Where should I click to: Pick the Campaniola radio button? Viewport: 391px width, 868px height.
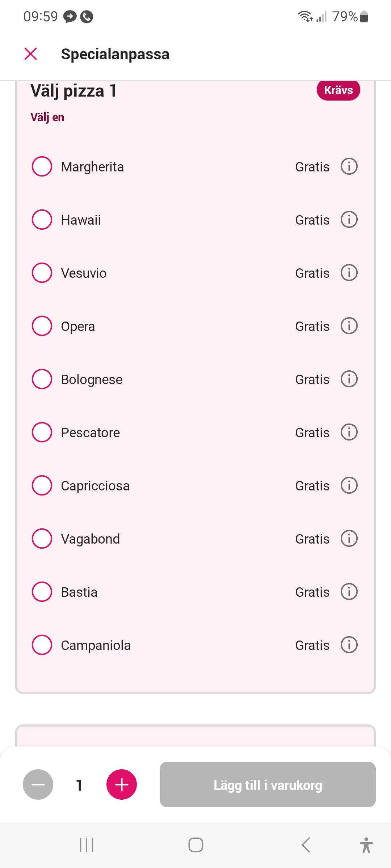(x=42, y=645)
